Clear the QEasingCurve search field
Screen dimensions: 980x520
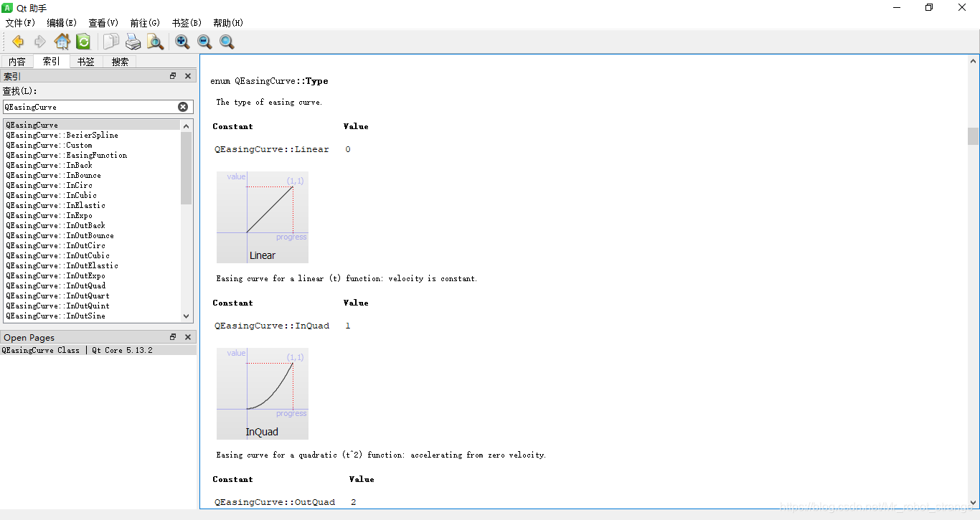pos(183,107)
